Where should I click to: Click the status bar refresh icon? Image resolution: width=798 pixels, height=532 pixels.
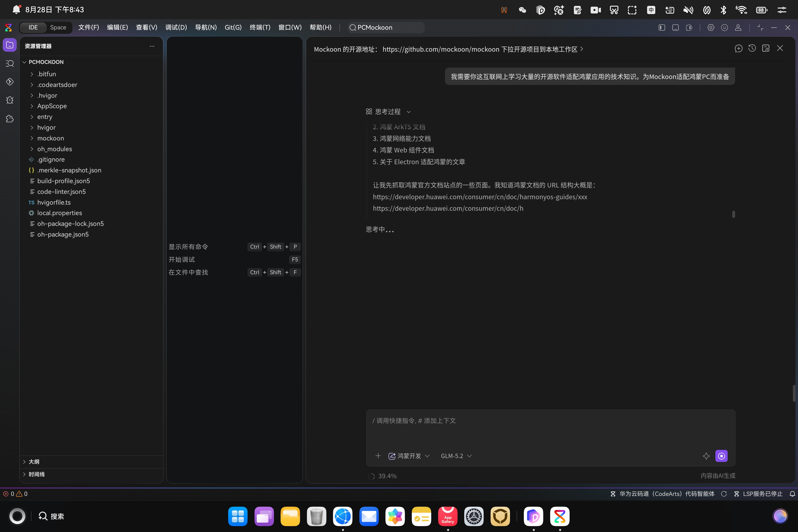click(724, 494)
